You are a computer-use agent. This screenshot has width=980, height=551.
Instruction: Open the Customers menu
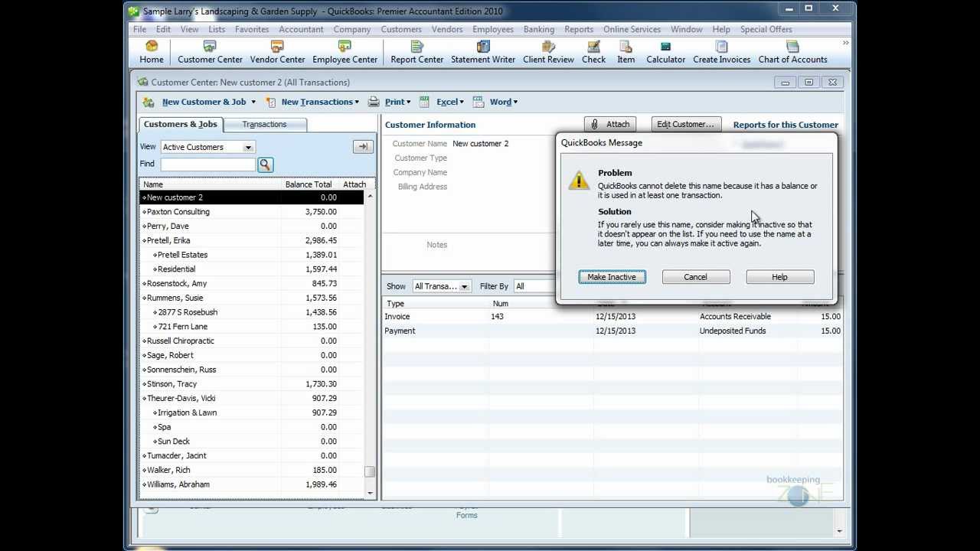pos(401,29)
